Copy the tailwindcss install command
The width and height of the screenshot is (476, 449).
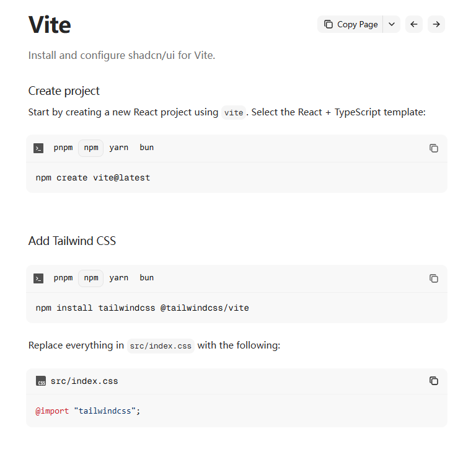(434, 278)
